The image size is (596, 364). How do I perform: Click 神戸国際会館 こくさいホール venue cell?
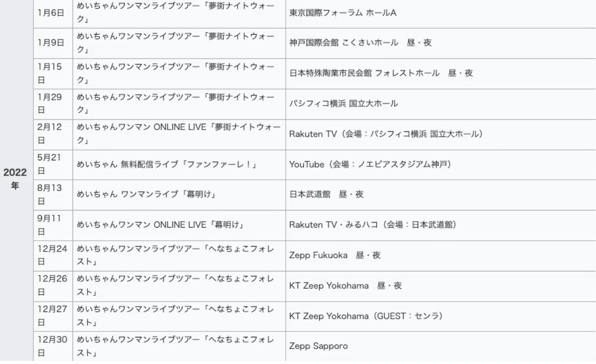pyautogui.click(x=441, y=43)
